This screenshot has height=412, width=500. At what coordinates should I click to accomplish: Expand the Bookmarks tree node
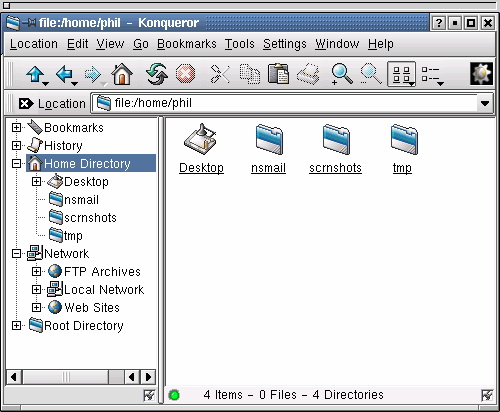[x=16, y=127]
